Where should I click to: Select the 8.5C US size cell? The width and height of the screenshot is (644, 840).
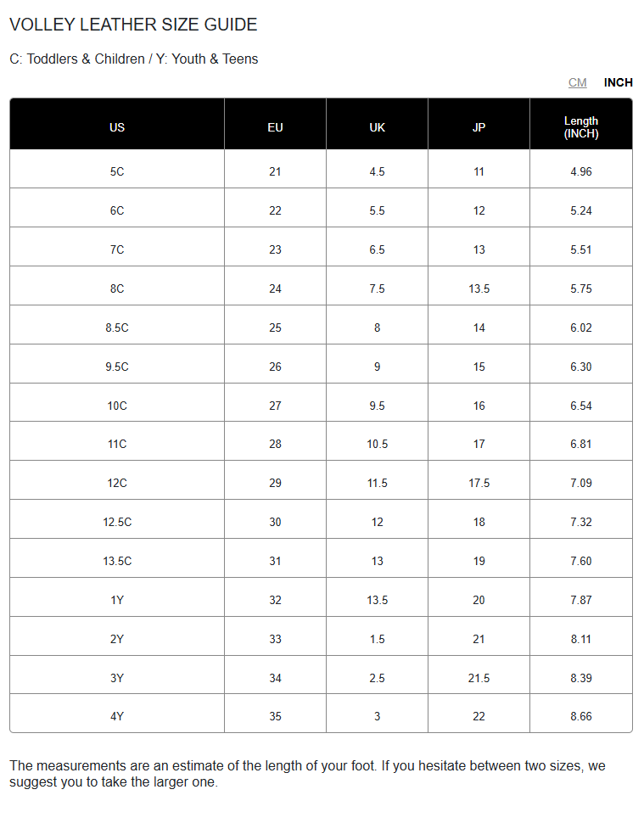[117, 328]
